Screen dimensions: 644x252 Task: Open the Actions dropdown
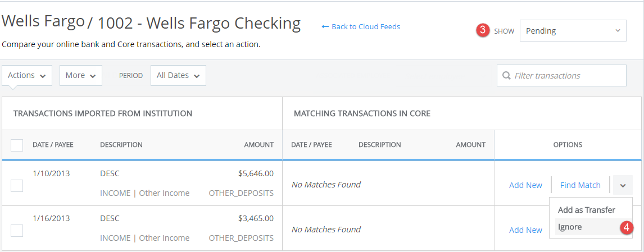point(27,76)
